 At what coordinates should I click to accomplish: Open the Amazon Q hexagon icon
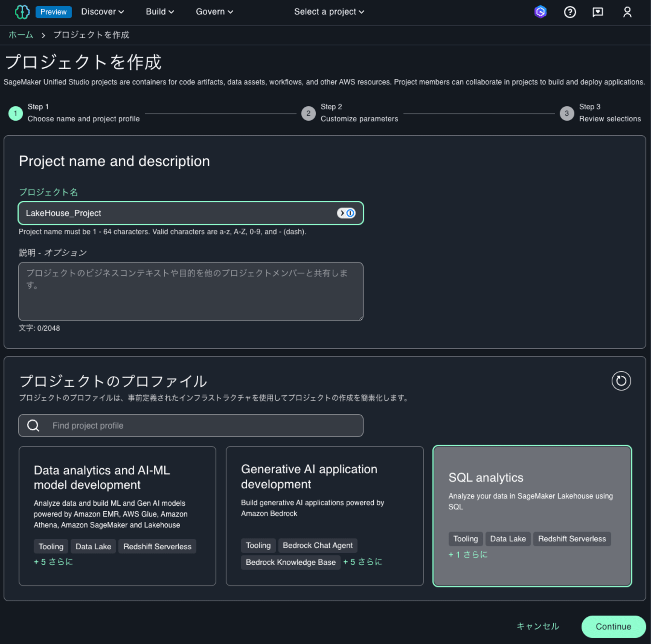click(540, 12)
